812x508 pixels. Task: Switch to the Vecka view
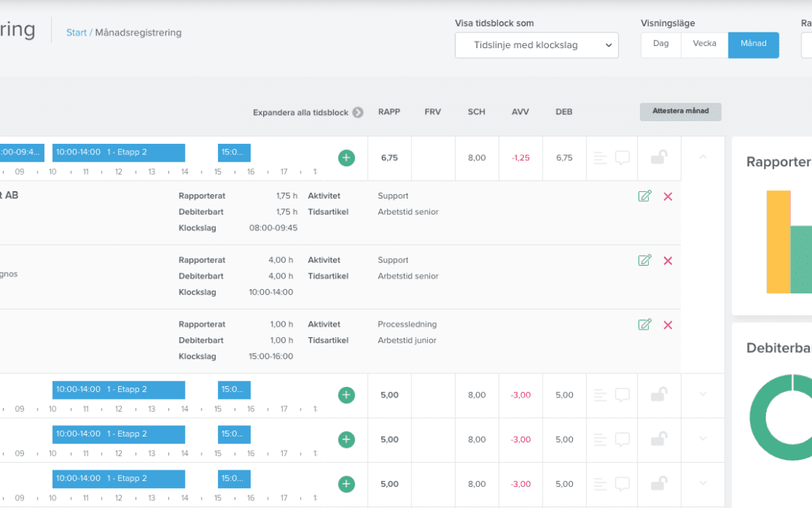704,44
